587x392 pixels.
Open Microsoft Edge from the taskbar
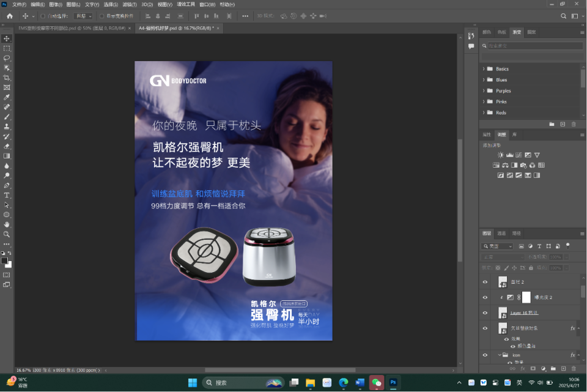(343, 383)
